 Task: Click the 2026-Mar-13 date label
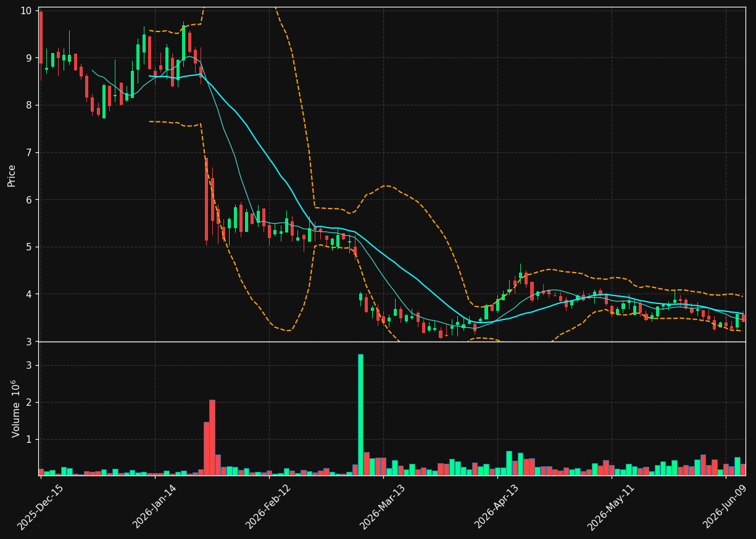383,507
